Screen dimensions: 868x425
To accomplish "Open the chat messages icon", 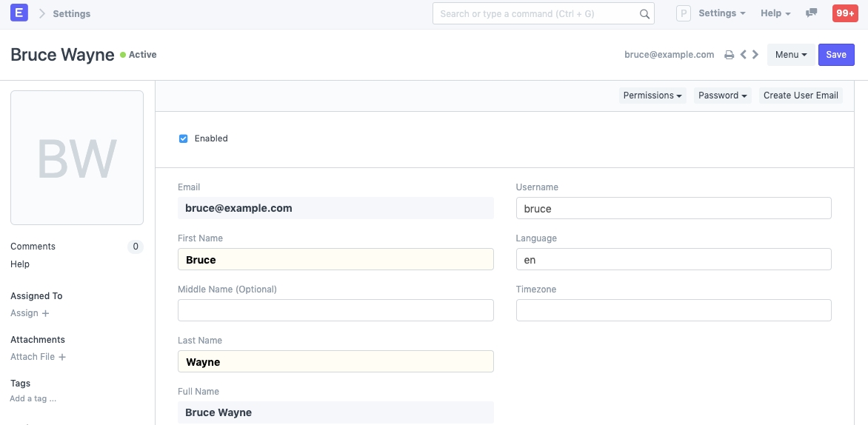I will click(812, 13).
